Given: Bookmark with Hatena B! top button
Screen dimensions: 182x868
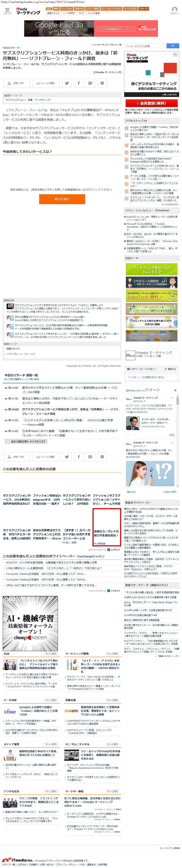Looking at the screenshot, I should [90, 83].
